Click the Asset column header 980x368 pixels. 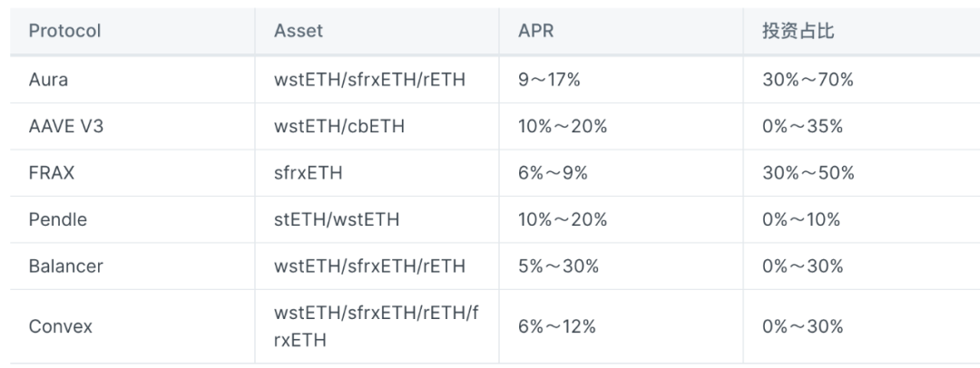(299, 31)
